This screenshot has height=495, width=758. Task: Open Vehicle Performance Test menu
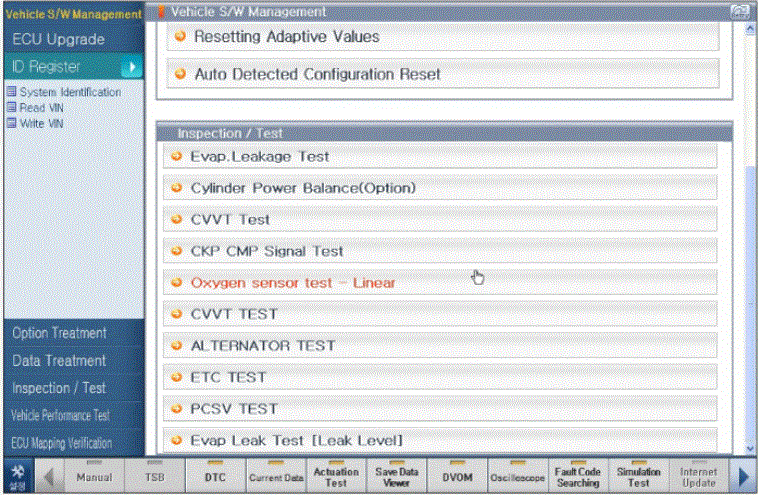click(60, 415)
